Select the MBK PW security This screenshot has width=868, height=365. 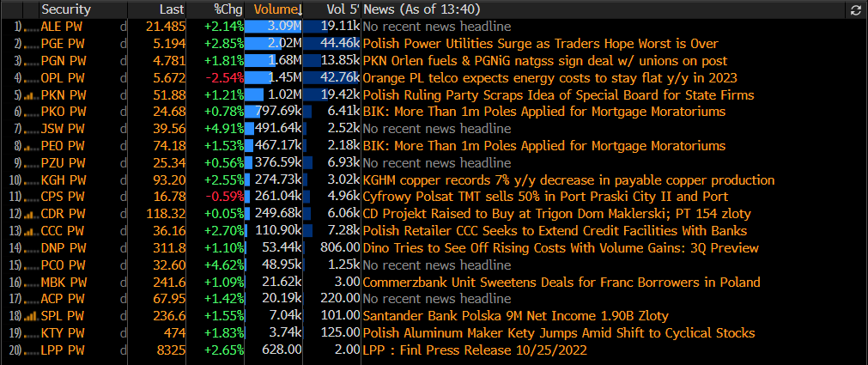click(x=64, y=283)
